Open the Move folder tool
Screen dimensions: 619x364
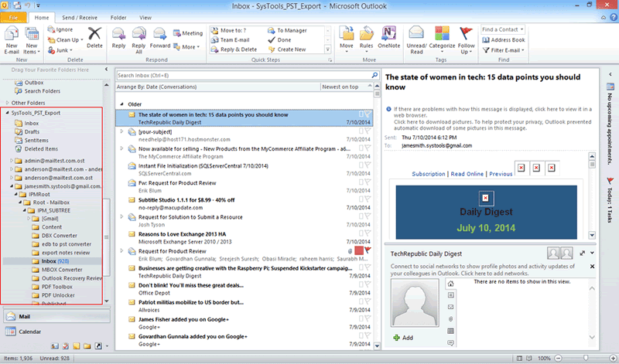pos(347,40)
